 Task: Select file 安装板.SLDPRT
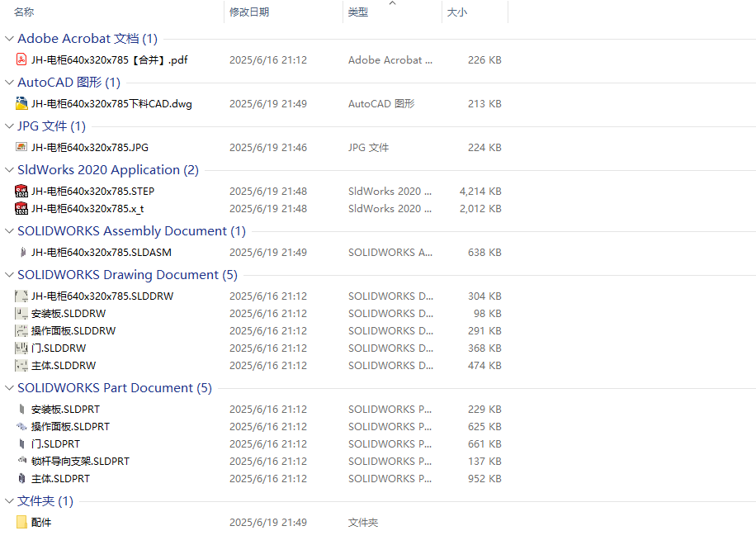coord(65,409)
